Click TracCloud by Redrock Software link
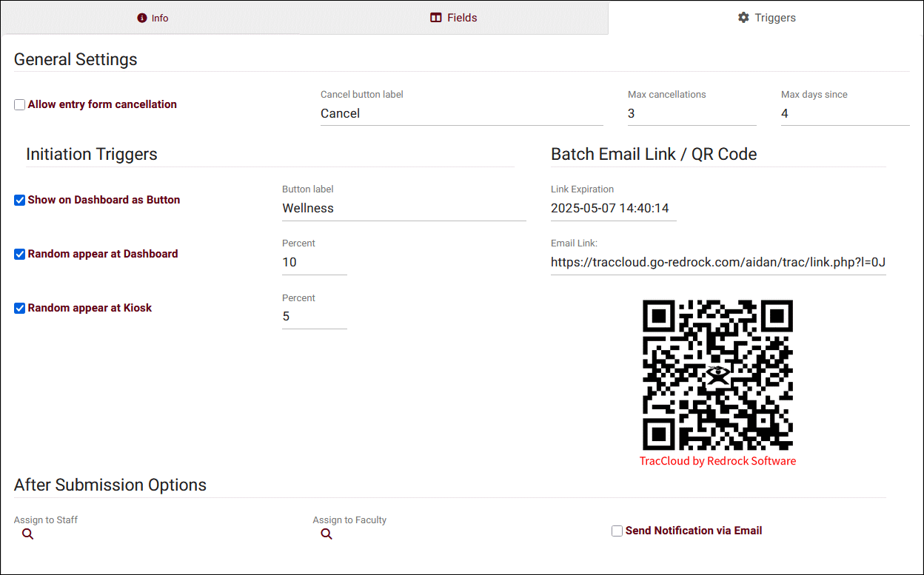This screenshot has height=575, width=924. pyautogui.click(x=717, y=461)
